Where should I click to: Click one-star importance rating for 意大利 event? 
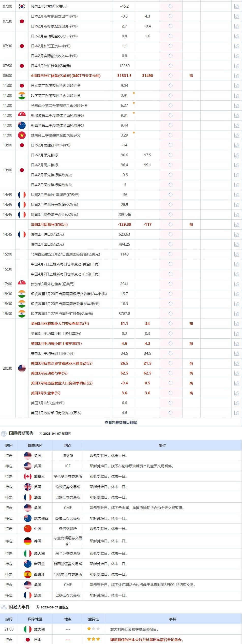pyautogui.click(x=94, y=628)
